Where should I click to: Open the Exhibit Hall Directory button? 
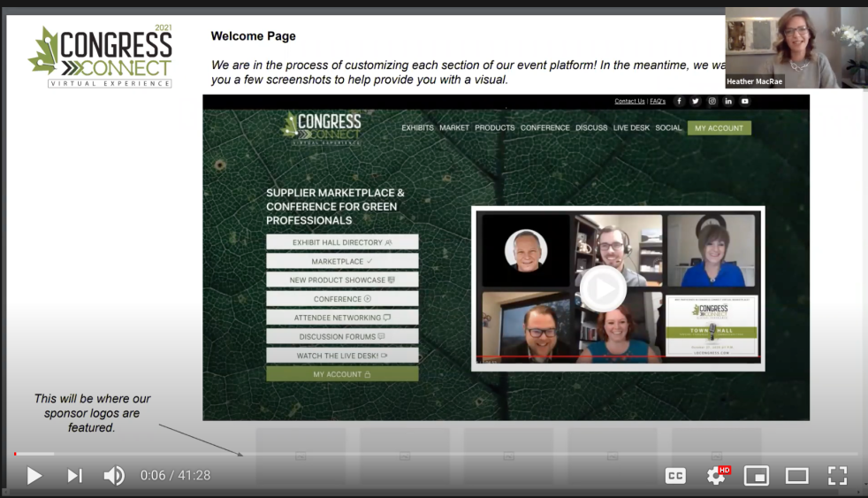point(342,242)
